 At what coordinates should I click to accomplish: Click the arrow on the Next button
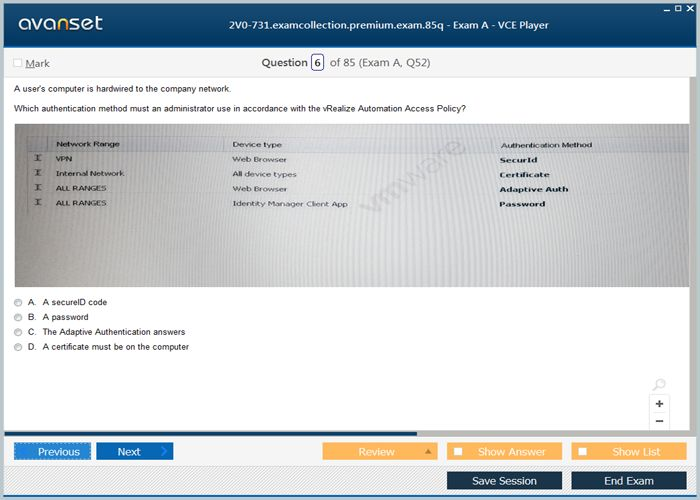click(x=165, y=451)
